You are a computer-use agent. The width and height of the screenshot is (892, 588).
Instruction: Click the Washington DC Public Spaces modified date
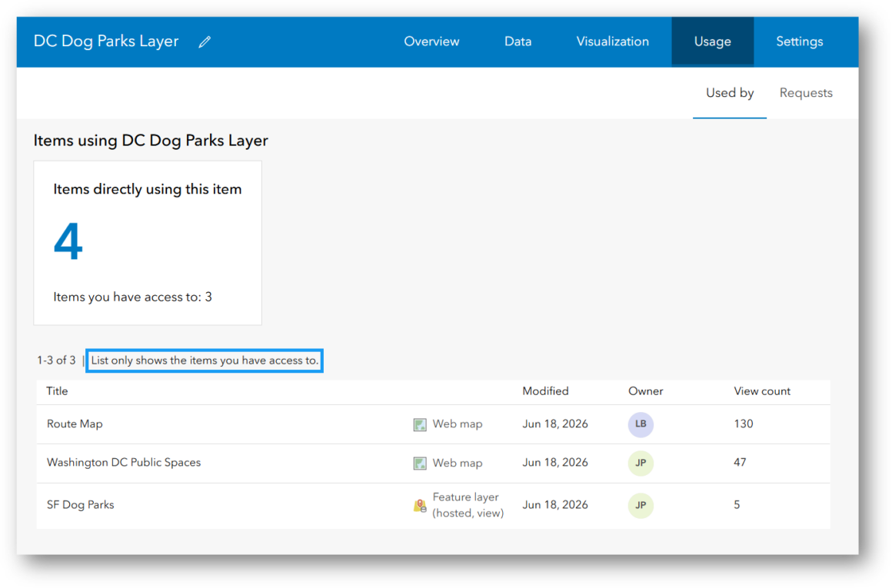554,462
